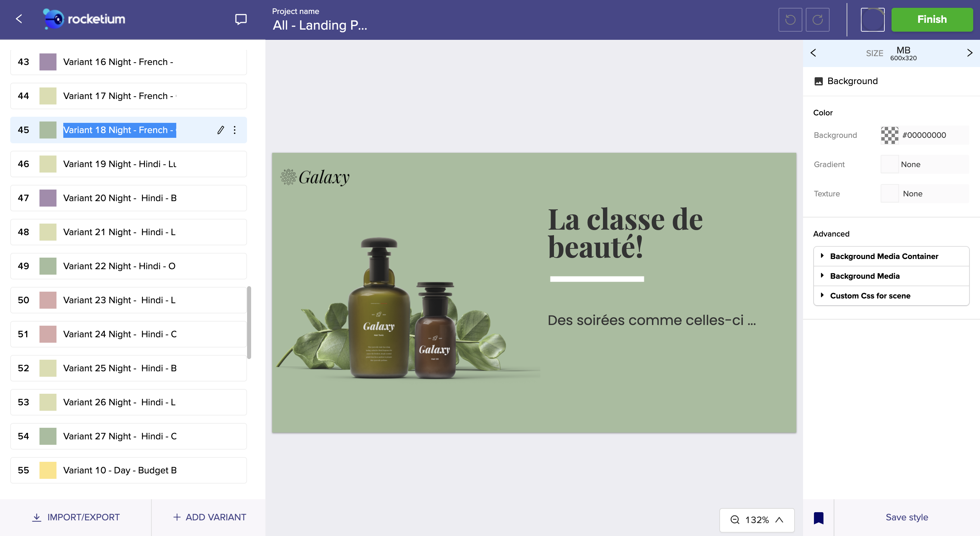Click Save style button
This screenshot has width=980, height=536.
[x=906, y=517]
